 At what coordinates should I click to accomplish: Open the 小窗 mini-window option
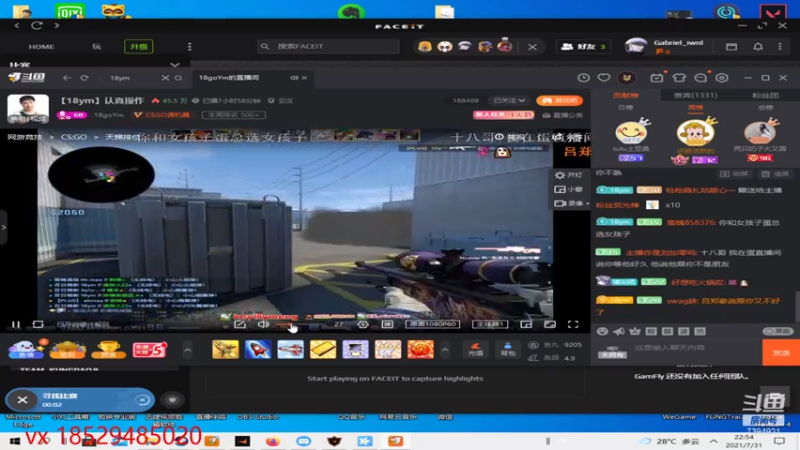tap(569, 189)
